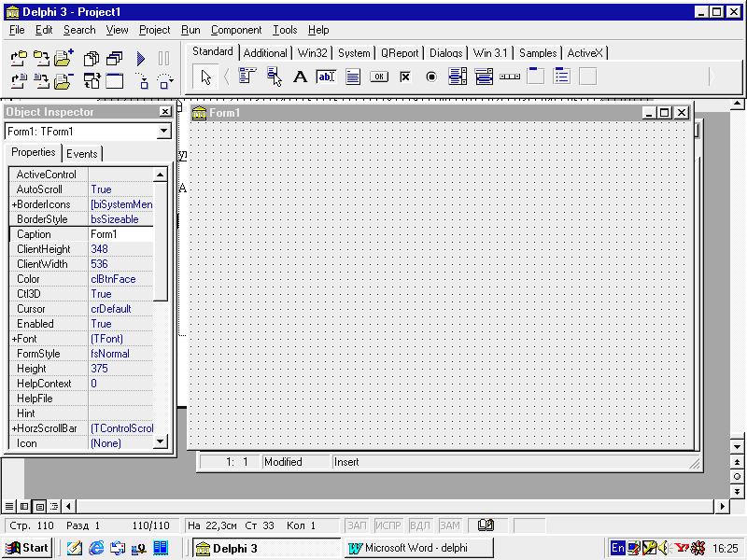Switch to the Dialogs palette tab
Screen dimensions: 747x560
coord(446,53)
